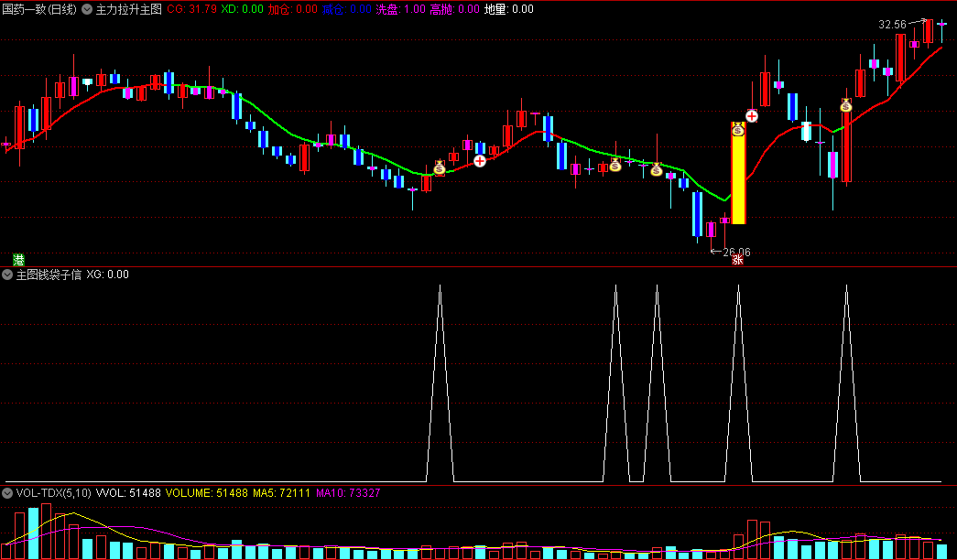Click the left red plus add-position marker
This screenshot has height=560, width=957.
click(480, 160)
